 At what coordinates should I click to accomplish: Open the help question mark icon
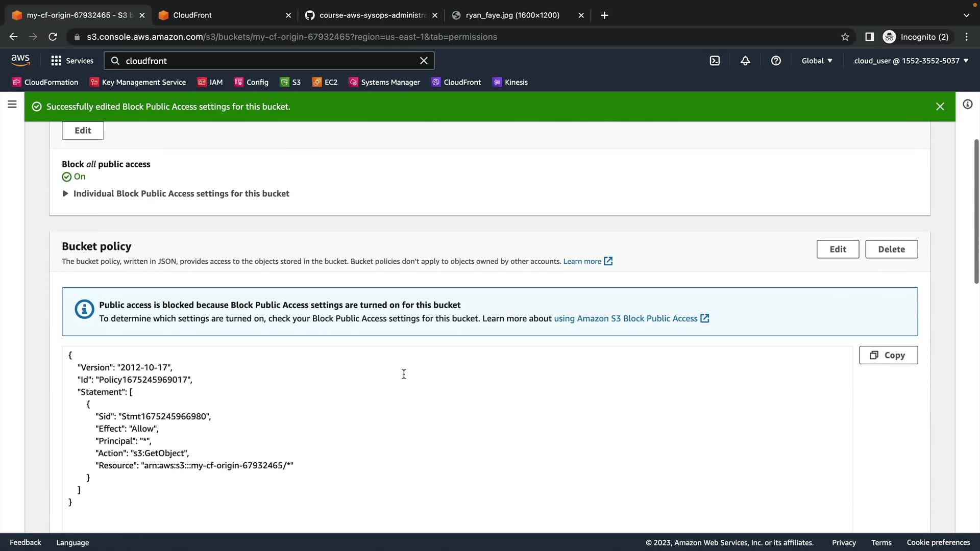pyautogui.click(x=776, y=61)
